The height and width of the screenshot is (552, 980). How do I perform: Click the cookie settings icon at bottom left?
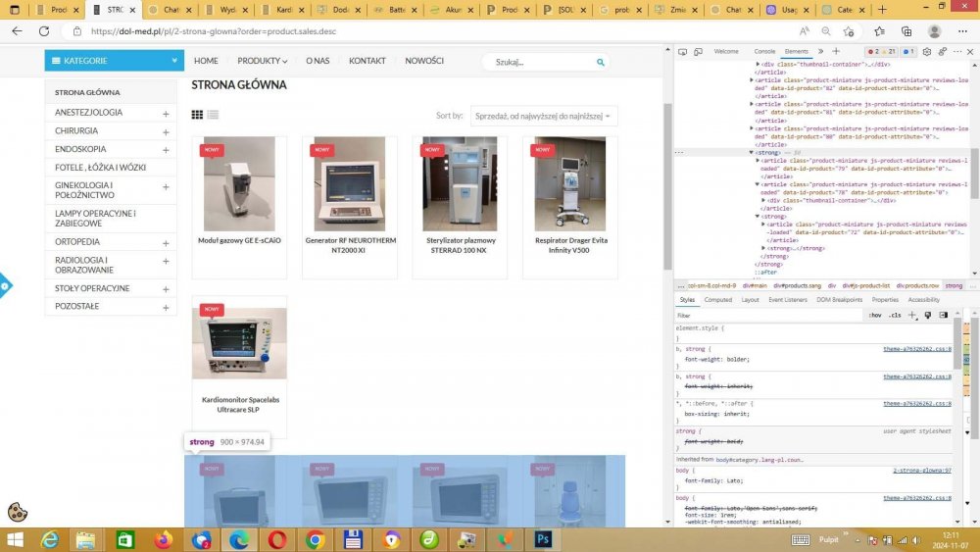point(17,511)
